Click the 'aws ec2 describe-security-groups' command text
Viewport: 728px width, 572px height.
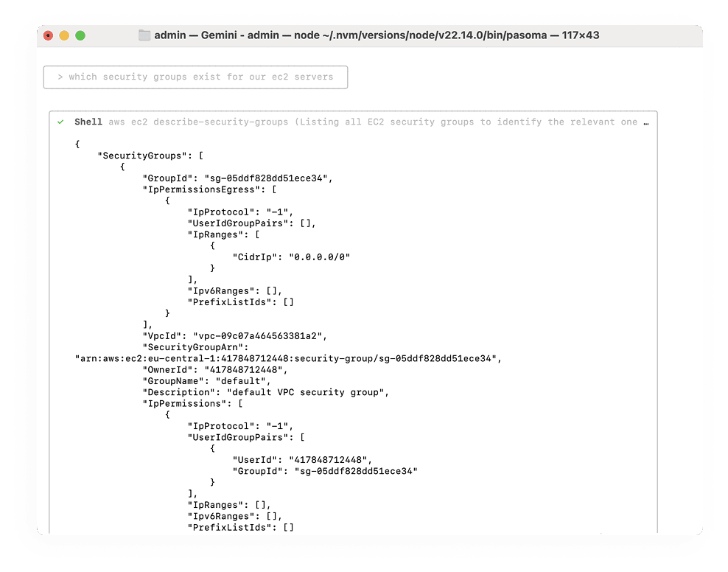coord(198,122)
